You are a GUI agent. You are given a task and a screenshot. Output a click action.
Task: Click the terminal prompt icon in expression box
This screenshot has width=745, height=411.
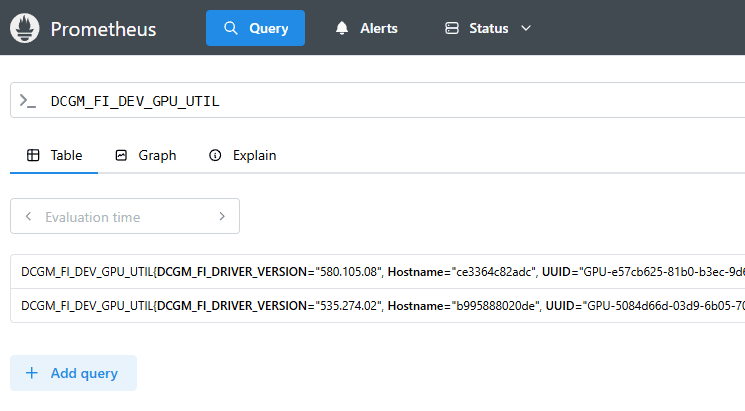point(28,101)
